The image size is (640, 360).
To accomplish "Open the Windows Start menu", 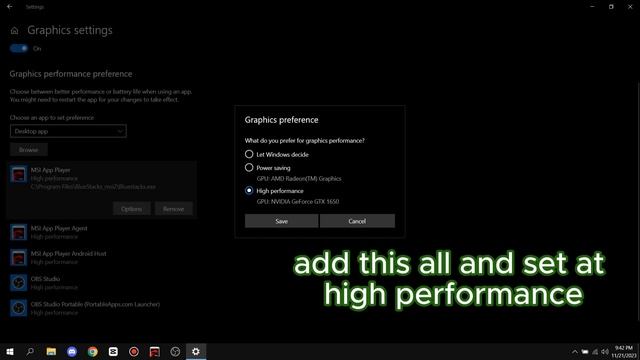I will click(10, 351).
